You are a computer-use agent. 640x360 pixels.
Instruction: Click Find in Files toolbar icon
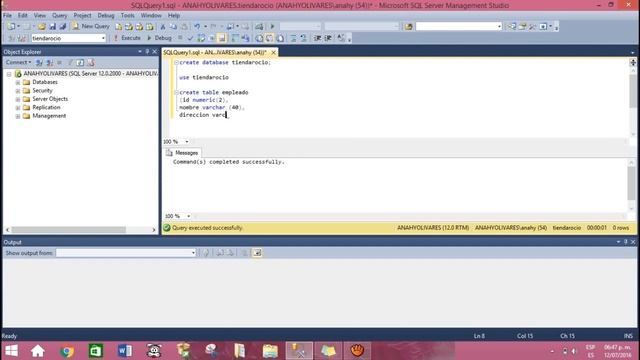(x=409, y=27)
